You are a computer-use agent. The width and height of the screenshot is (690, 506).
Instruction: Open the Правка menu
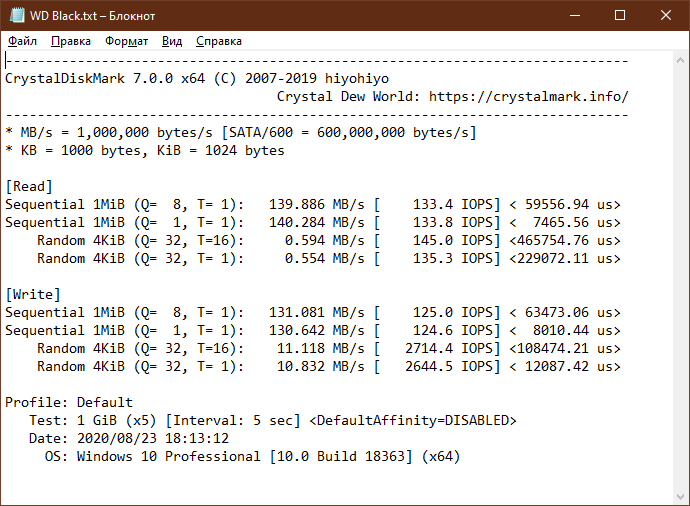pos(71,41)
